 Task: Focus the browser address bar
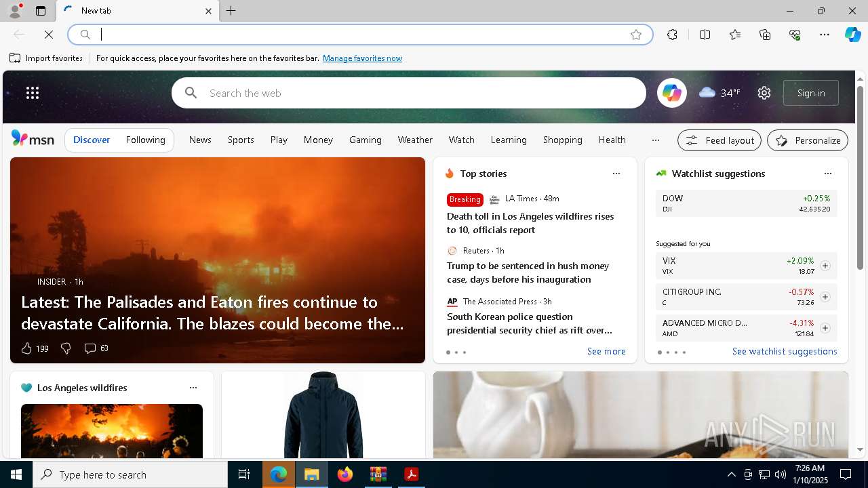359,35
